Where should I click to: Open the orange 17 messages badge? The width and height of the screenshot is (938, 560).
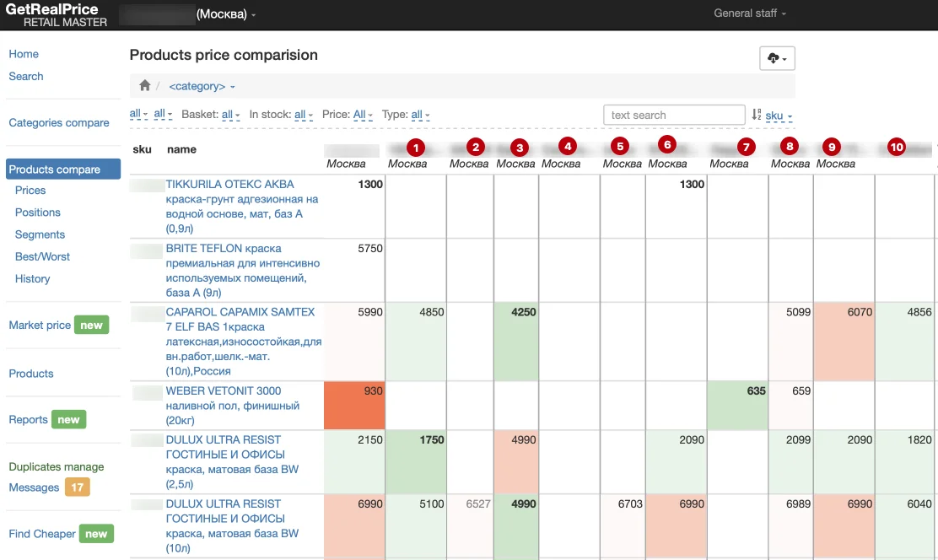click(x=77, y=487)
